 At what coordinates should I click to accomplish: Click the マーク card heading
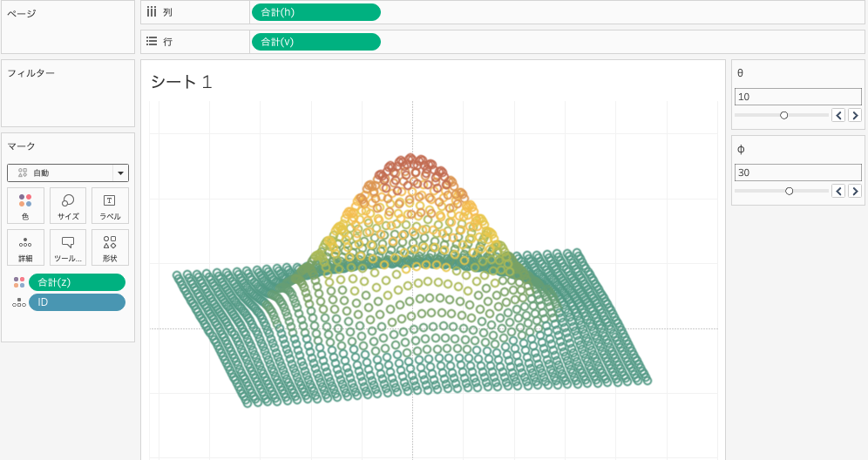point(21,146)
